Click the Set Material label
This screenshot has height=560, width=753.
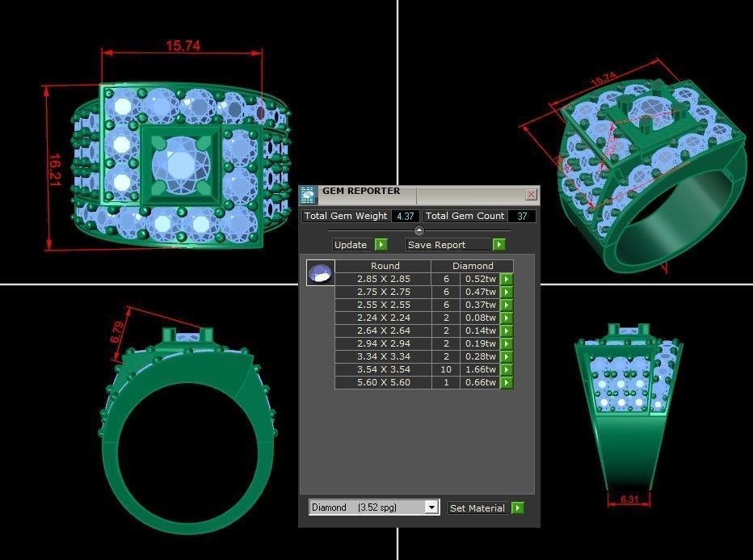(477, 507)
